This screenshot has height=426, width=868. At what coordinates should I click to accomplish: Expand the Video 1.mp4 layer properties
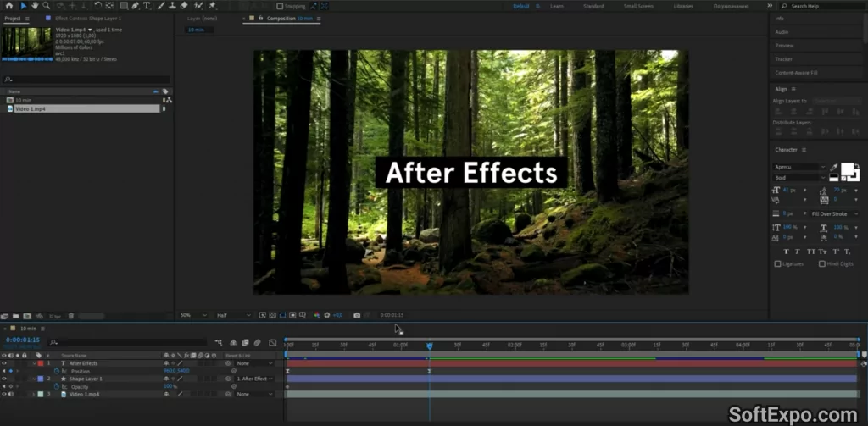[34, 394]
